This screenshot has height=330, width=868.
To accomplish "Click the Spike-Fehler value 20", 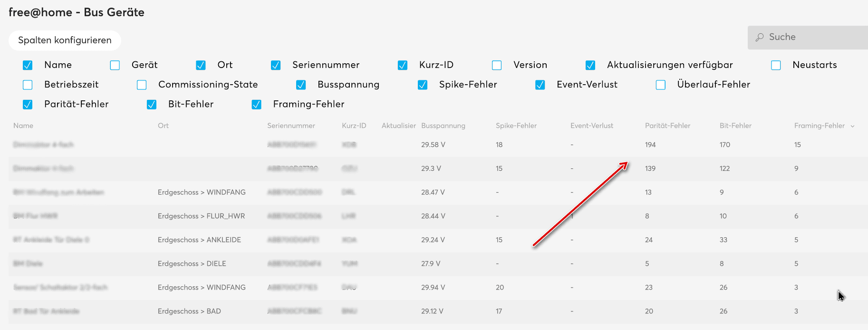I will pos(500,287).
